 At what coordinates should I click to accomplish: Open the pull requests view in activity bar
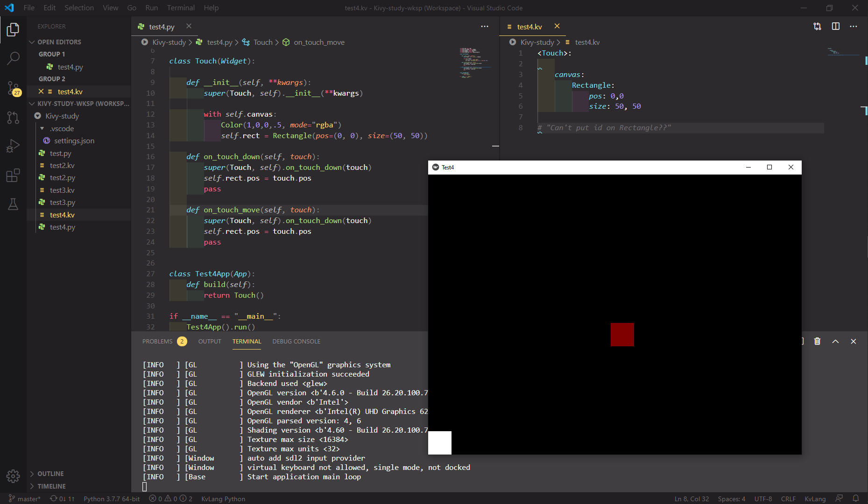13,117
